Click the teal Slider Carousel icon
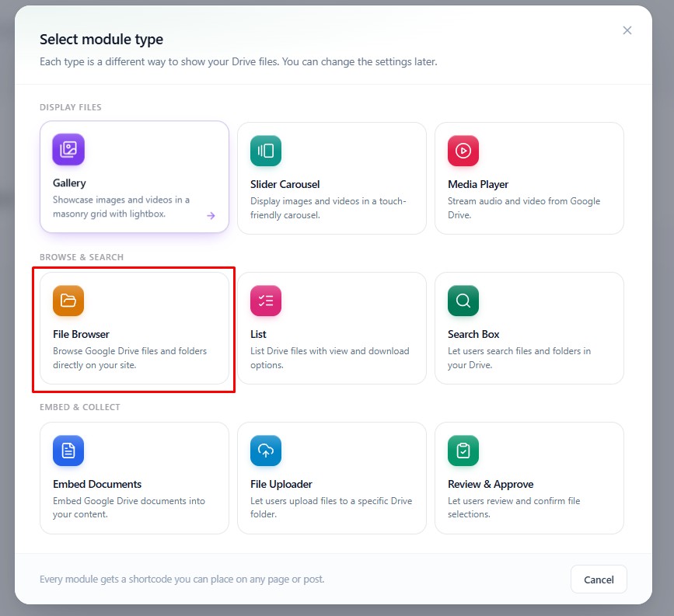The image size is (674, 616). pos(266,151)
